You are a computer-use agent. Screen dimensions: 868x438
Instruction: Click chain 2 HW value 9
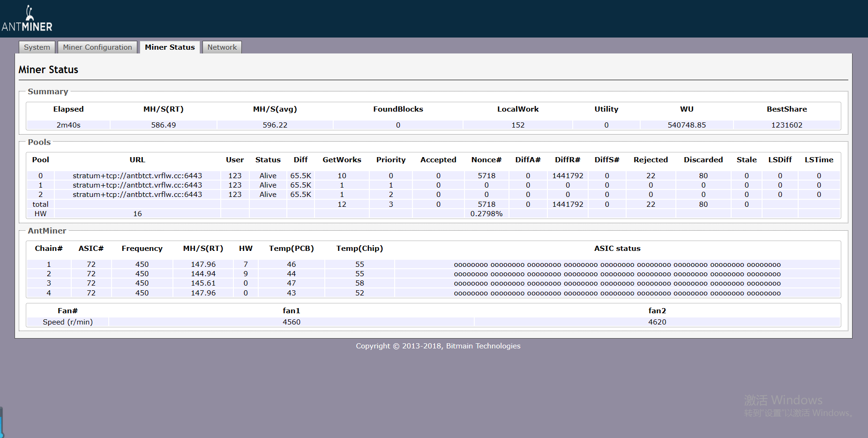pos(246,274)
